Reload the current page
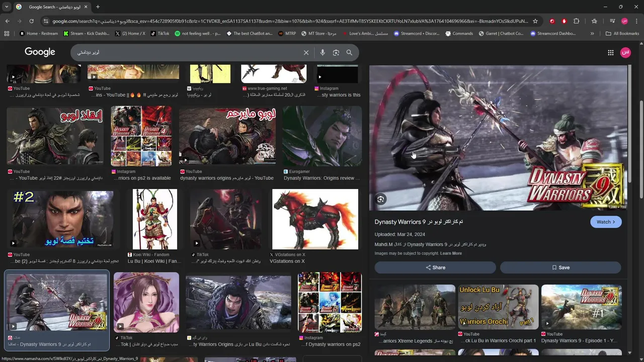This screenshot has width=644, height=362. click(x=31, y=21)
